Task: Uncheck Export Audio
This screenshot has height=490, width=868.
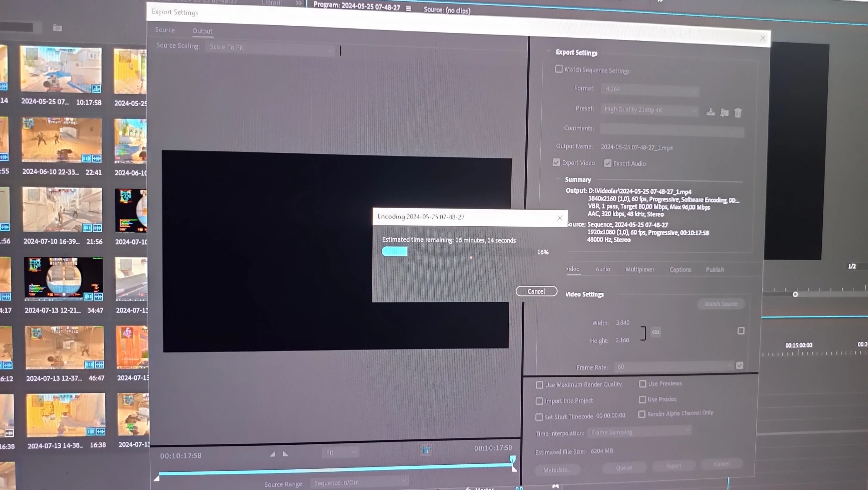Action: [x=608, y=163]
